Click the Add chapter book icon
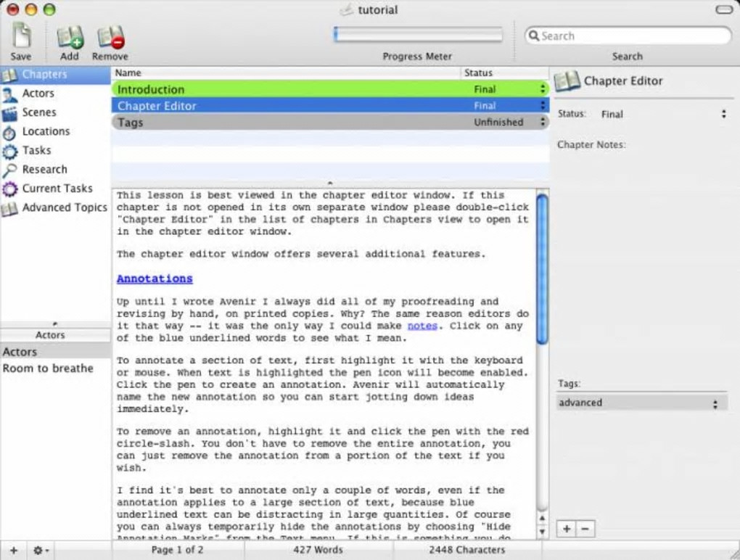Image resolution: width=740 pixels, height=560 pixels. point(70,37)
